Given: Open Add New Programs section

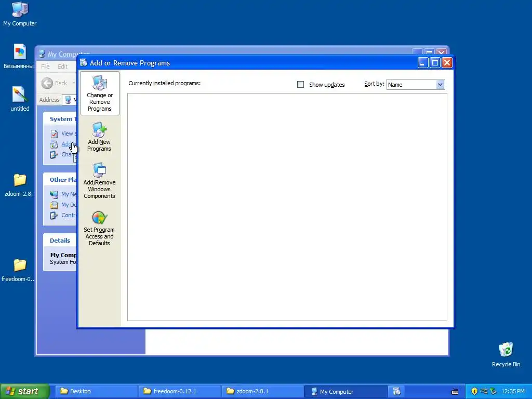Looking at the screenshot, I should [99, 137].
